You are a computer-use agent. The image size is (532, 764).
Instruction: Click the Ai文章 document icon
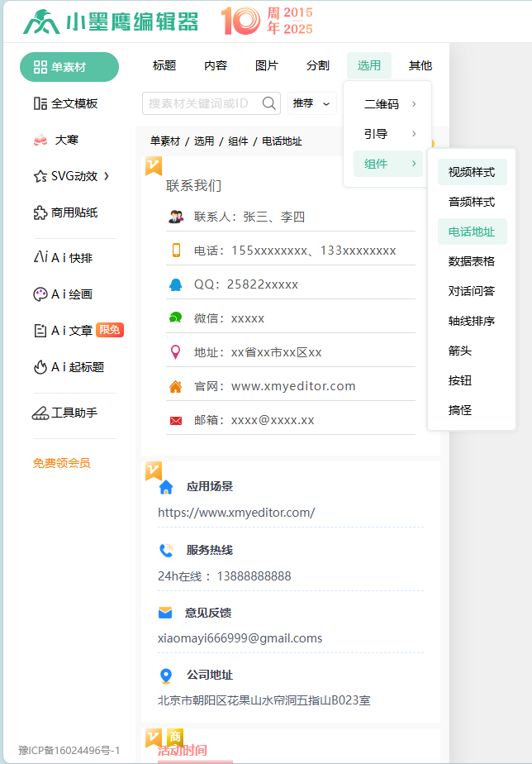[x=40, y=331]
